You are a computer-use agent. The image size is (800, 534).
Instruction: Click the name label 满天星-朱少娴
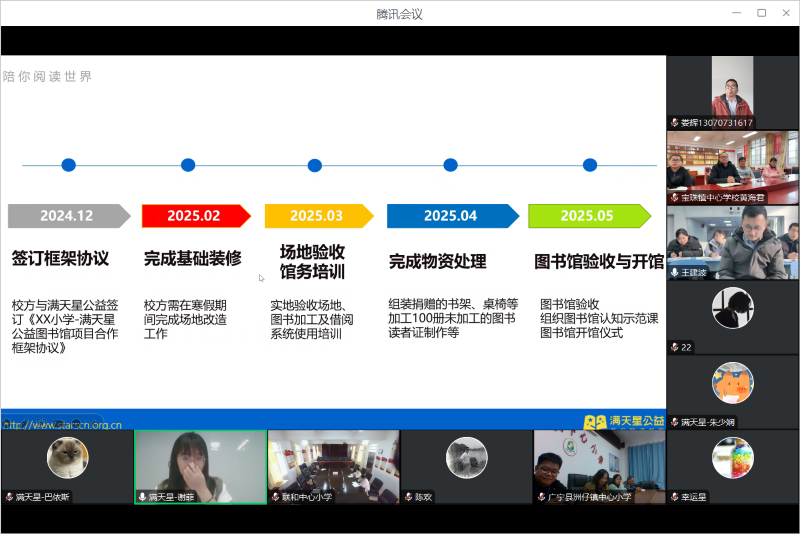coord(708,422)
